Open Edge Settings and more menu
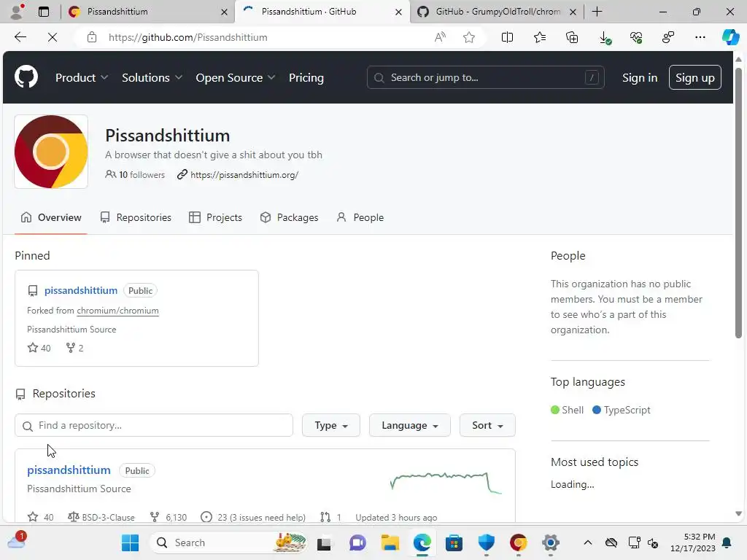747x560 pixels. pyautogui.click(x=700, y=37)
